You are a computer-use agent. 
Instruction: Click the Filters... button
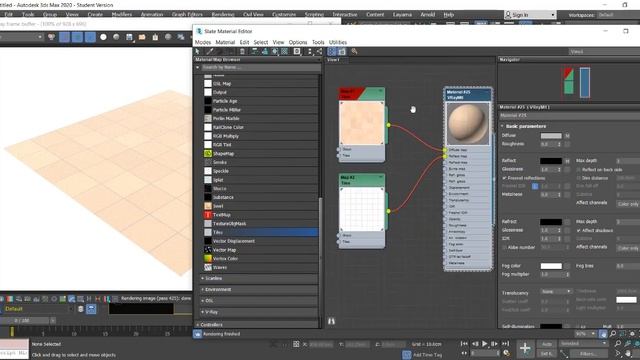588,353
